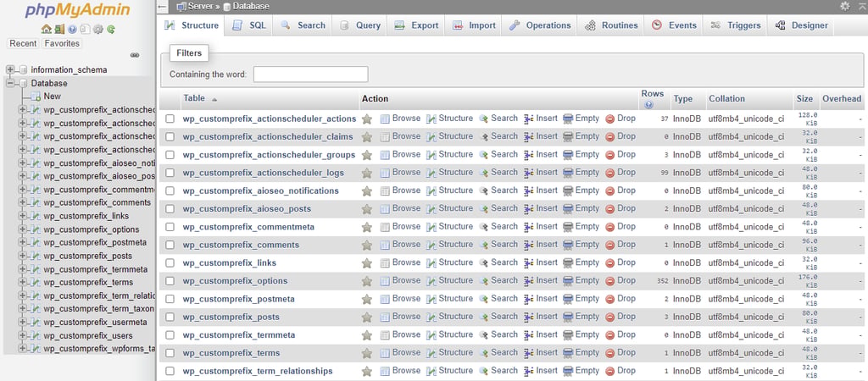Expand wp_customprefix_termmeta tree node
The image size is (868, 381).
(x=23, y=269)
